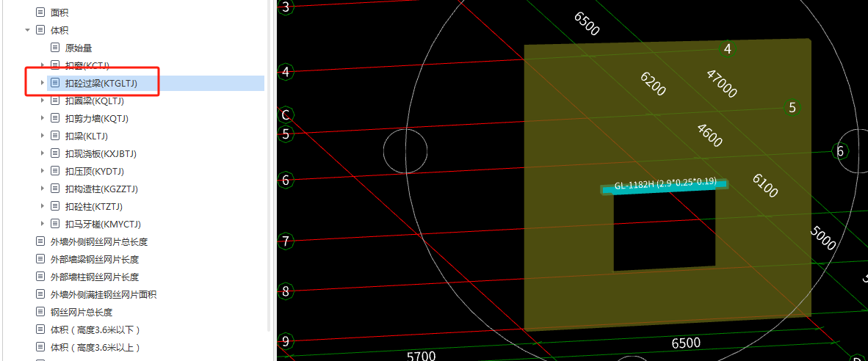Expand the 扣砼过梁(KTGLTJ) node arrow
The image size is (868, 361).
[x=43, y=83]
